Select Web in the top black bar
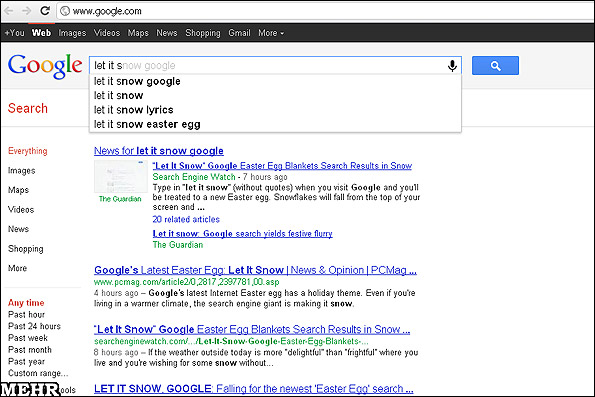Image resolution: width=595 pixels, height=397 pixels. [41, 33]
